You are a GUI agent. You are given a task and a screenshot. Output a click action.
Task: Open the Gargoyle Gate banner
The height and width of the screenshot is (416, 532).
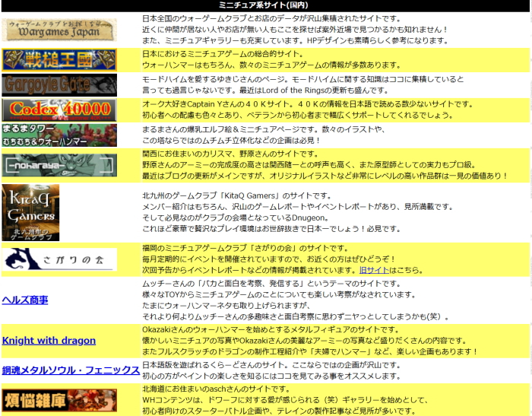tap(59, 84)
